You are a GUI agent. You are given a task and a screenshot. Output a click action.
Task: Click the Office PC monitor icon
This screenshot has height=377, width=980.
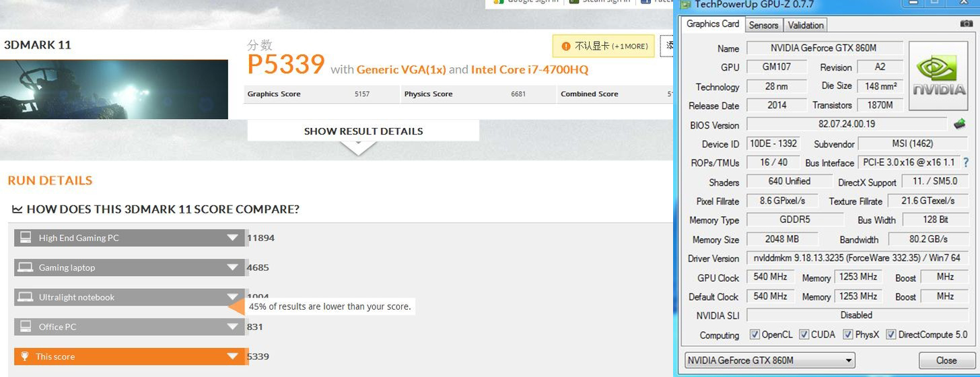pyautogui.click(x=26, y=327)
